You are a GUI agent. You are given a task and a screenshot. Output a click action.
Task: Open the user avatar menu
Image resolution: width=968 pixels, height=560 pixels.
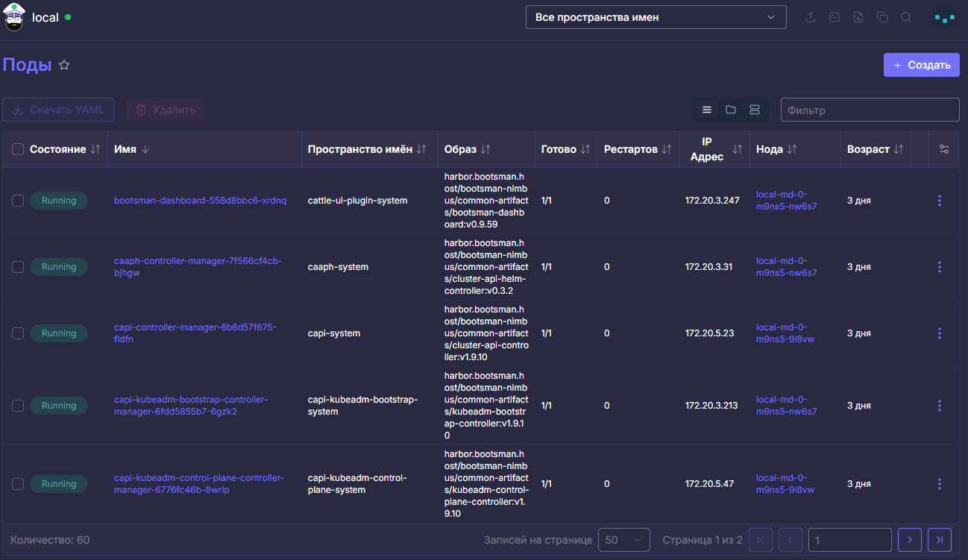click(x=945, y=17)
